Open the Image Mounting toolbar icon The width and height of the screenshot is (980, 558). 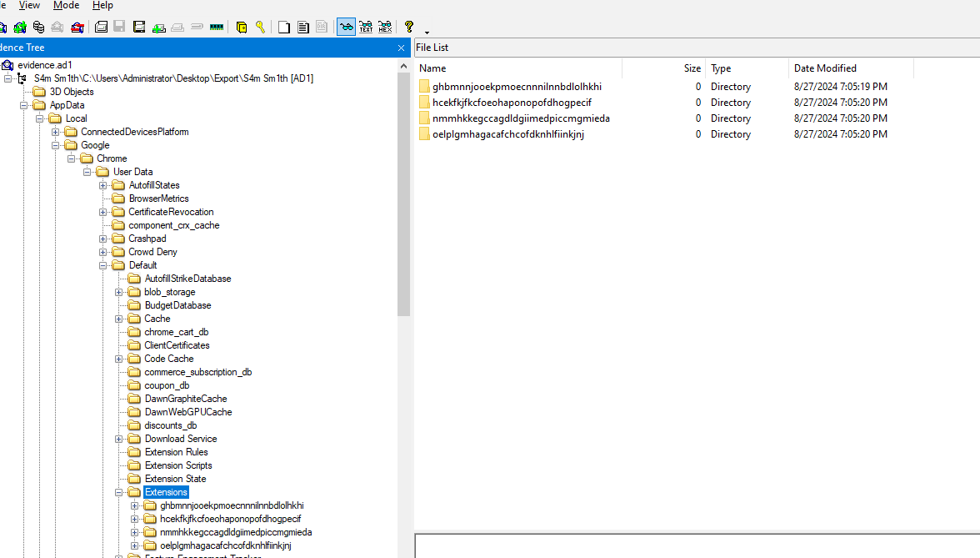click(38, 27)
